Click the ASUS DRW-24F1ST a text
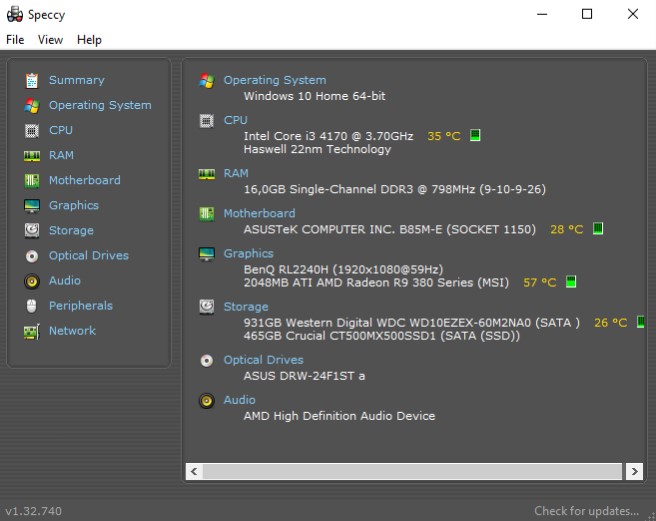 tap(304, 376)
